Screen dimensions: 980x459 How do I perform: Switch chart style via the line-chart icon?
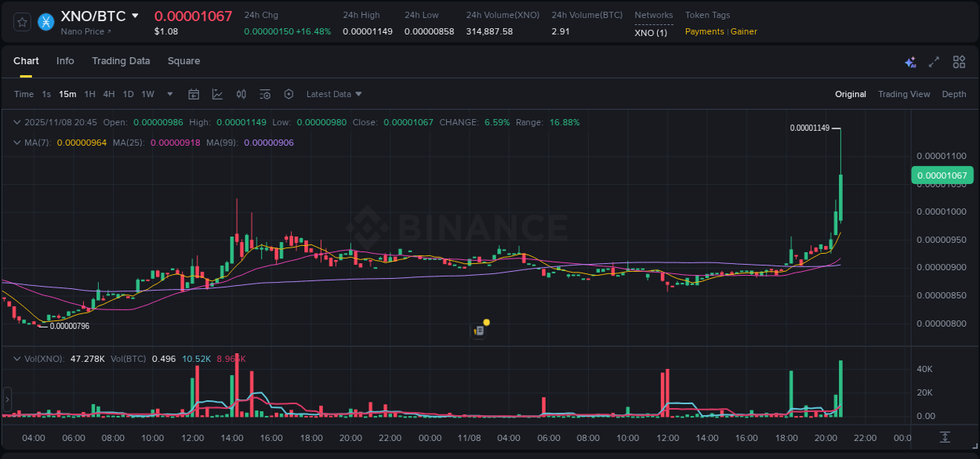tap(217, 94)
